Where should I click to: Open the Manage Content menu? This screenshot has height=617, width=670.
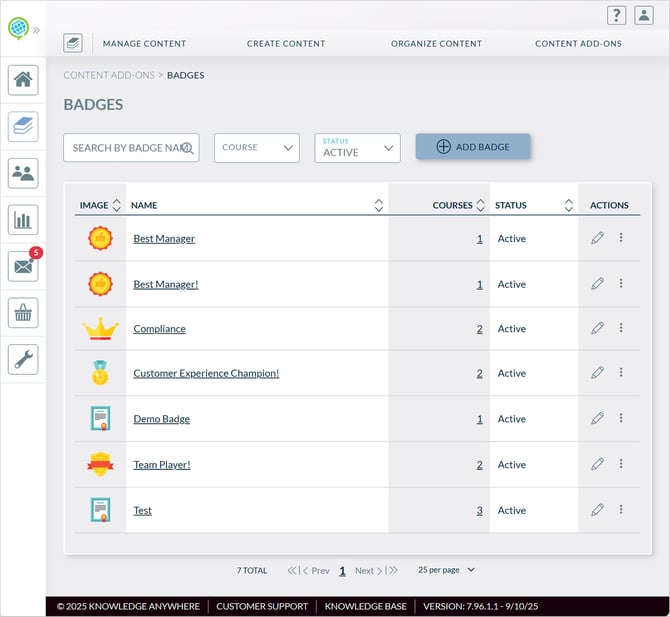click(x=144, y=44)
